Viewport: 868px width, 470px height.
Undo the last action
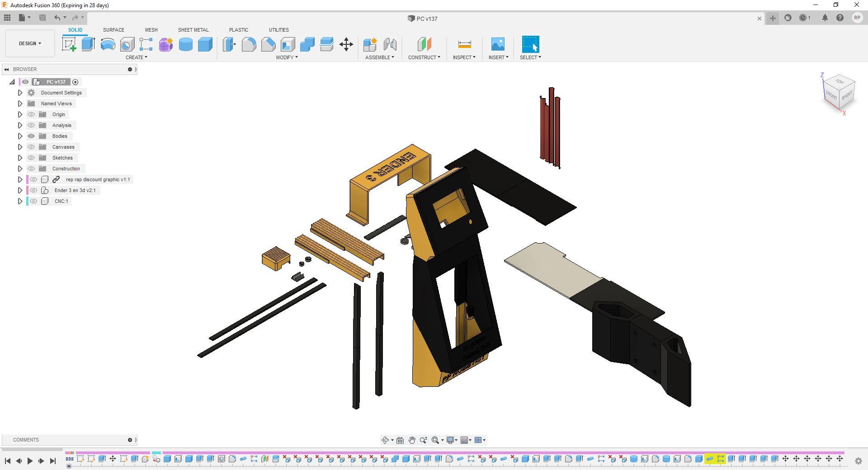[57, 18]
